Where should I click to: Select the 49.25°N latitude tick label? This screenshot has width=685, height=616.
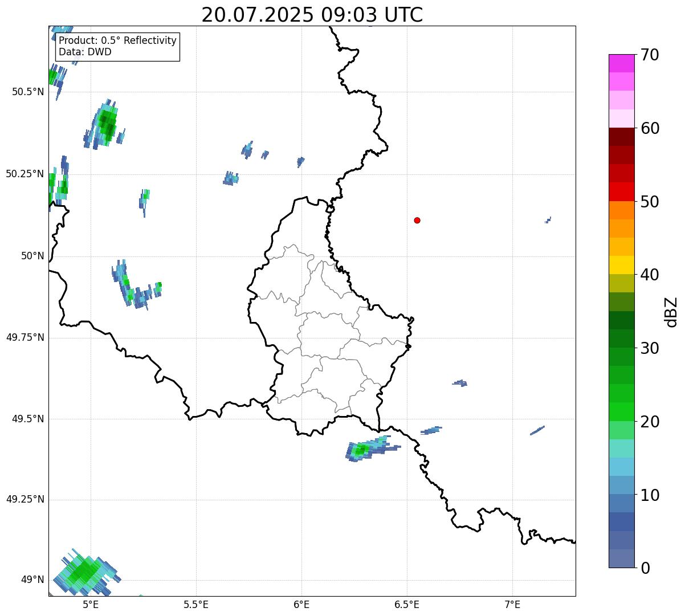[x=25, y=499]
